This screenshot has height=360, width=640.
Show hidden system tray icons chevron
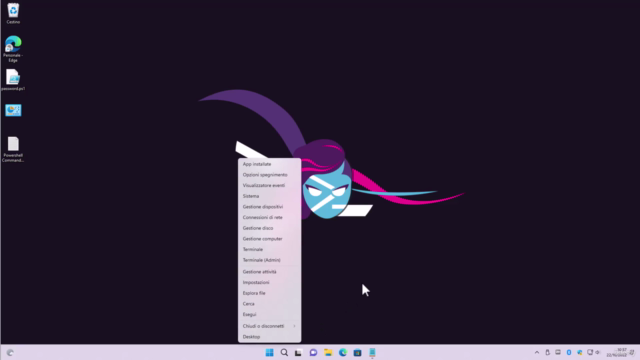(x=537, y=353)
